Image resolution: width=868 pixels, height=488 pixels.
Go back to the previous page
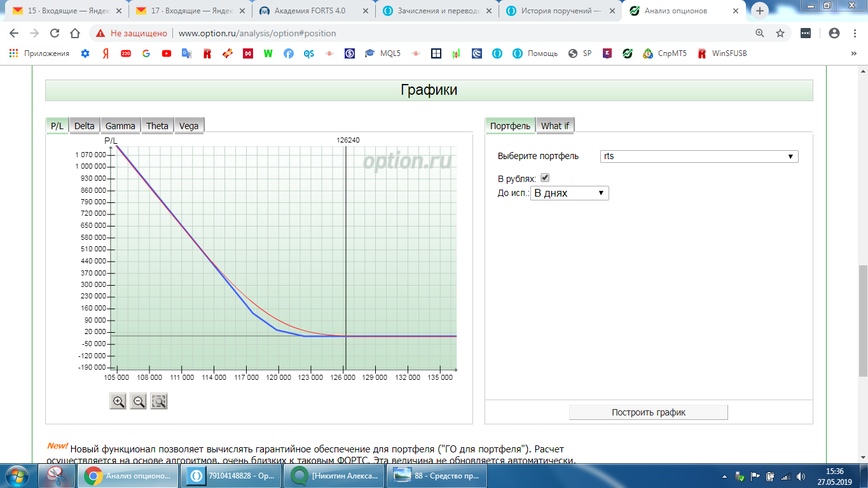pyautogui.click(x=15, y=33)
